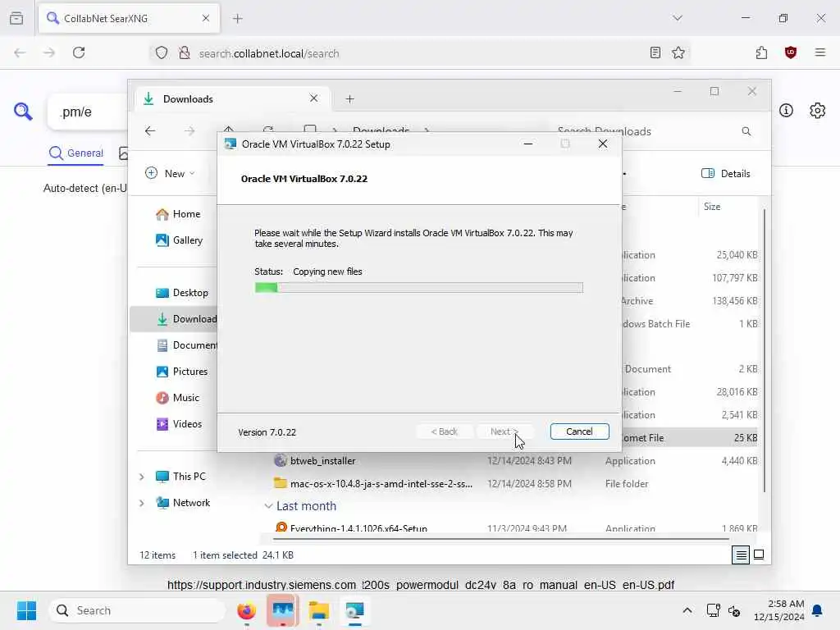Open the Firefox hamburger menu
Viewport: 840px width, 630px height.
coord(819,52)
